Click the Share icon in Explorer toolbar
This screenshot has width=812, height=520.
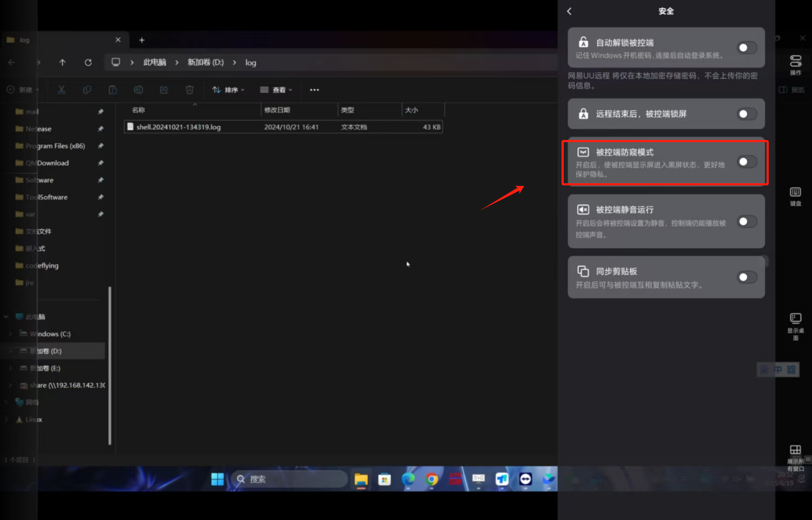[x=164, y=90]
